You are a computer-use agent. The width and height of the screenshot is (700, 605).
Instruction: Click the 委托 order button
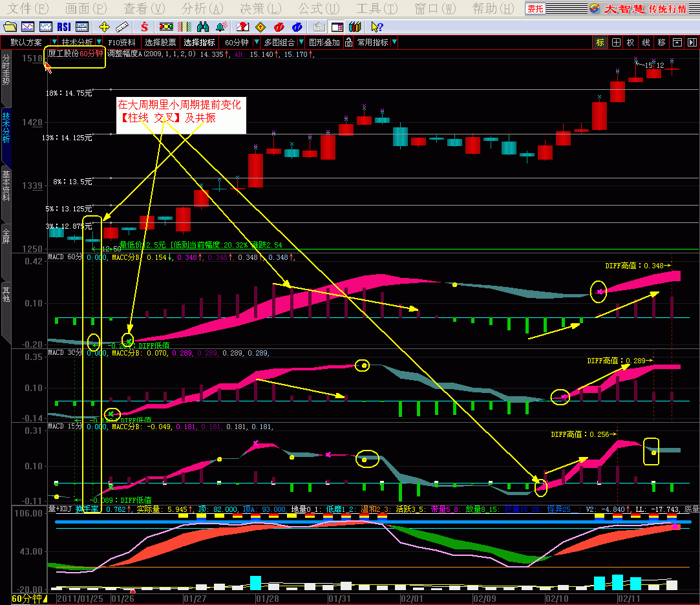[x=535, y=8]
